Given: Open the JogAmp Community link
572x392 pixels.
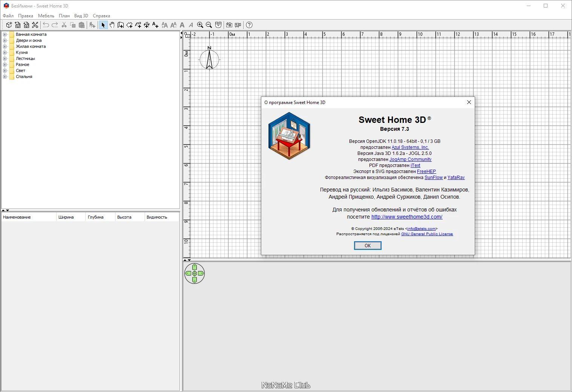Looking at the screenshot, I should point(410,159).
